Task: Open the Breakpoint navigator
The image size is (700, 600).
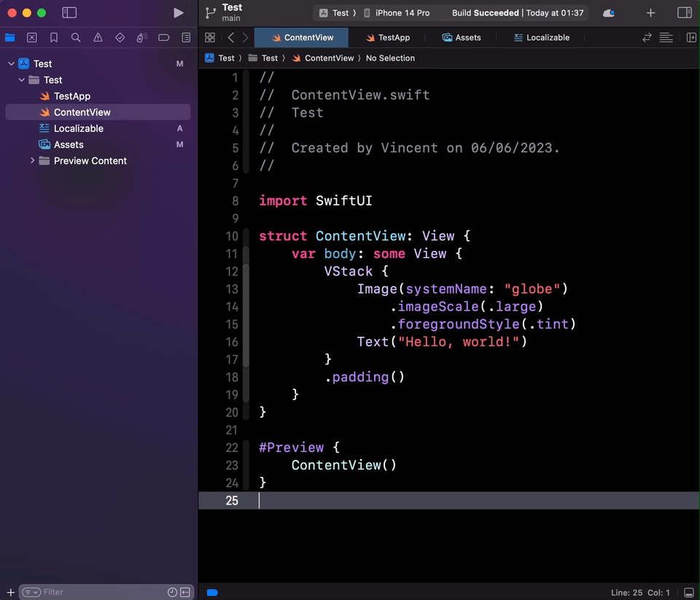Action: (164, 37)
